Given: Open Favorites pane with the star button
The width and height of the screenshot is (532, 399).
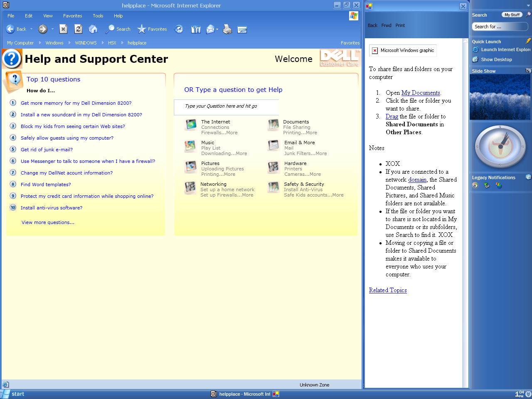Looking at the screenshot, I should click(152, 29).
